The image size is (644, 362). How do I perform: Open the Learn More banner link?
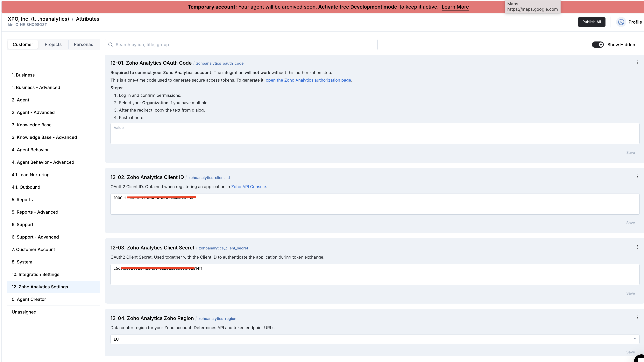455,7
